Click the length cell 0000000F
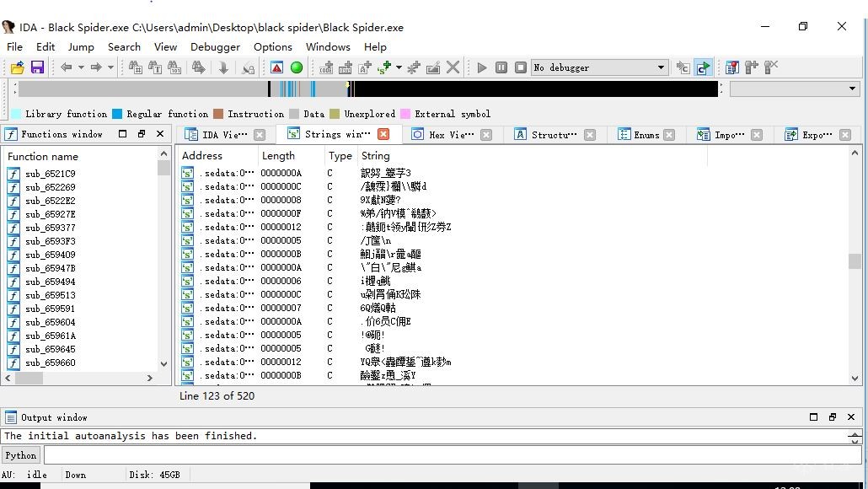 coord(281,213)
